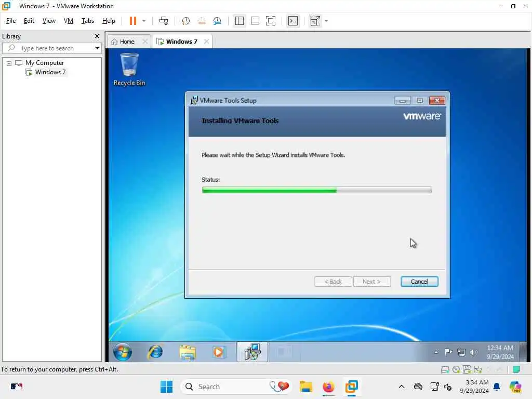532x399 pixels.
Task: Close the Windows 7 tab
Action: (206, 42)
